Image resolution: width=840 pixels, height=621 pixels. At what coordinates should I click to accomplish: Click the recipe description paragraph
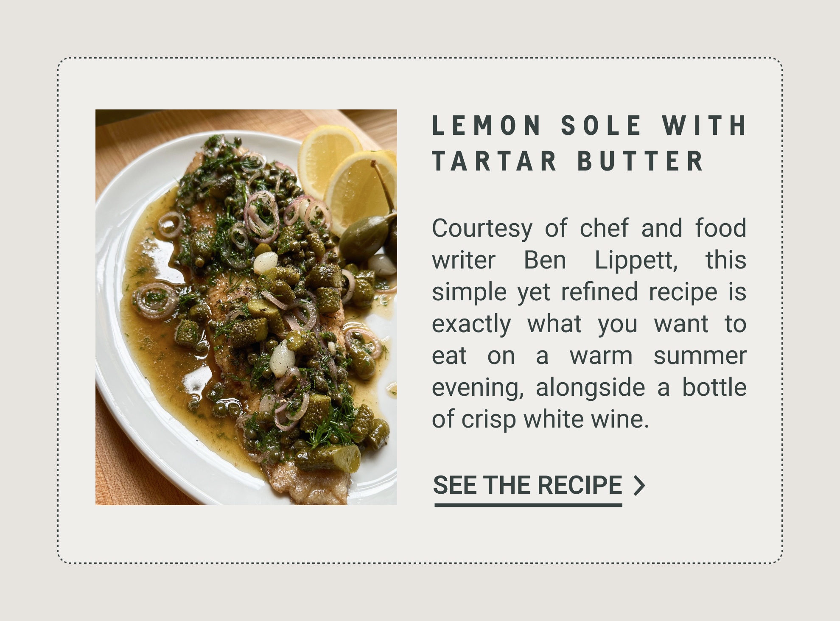point(589,323)
